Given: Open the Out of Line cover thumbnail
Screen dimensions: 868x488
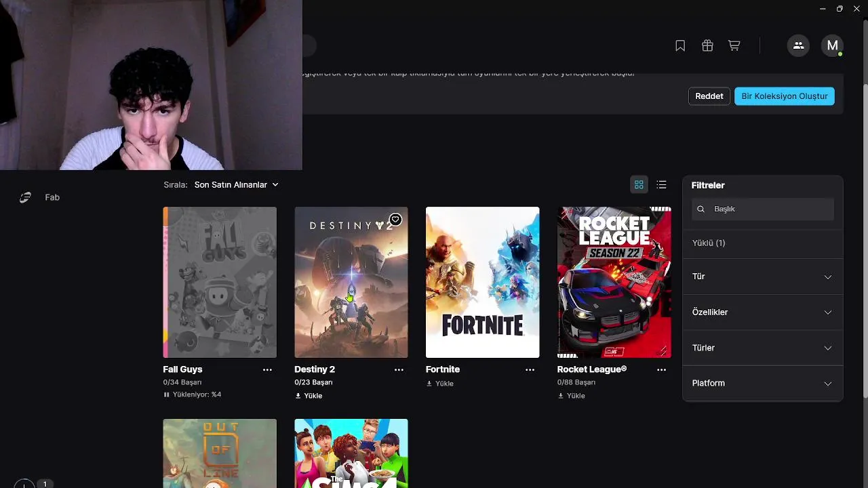Looking at the screenshot, I should (x=220, y=453).
